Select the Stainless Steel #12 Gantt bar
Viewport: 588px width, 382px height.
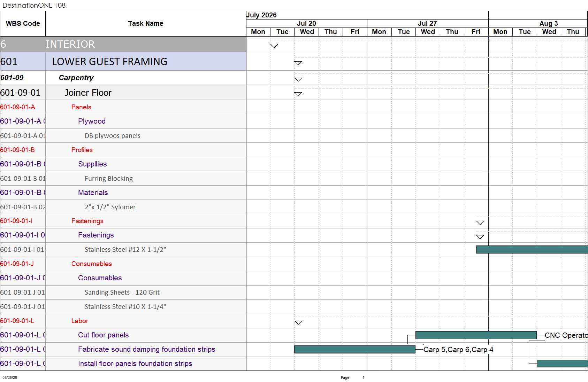tap(532, 249)
